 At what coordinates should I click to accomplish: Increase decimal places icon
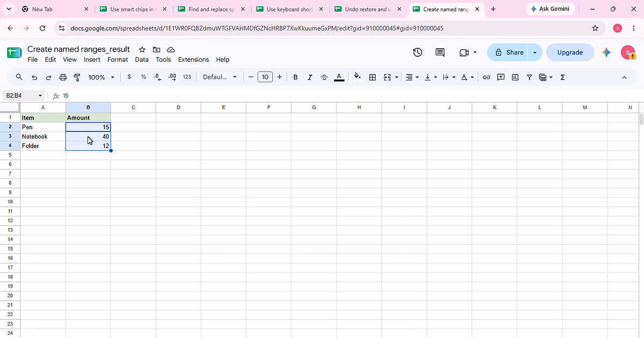[x=172, y=77]
